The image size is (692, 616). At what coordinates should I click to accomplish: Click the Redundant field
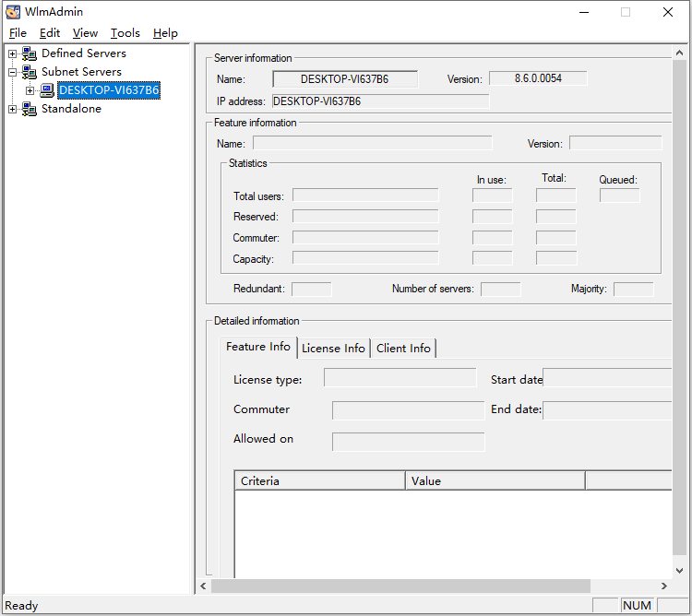(x=312, y=290)
